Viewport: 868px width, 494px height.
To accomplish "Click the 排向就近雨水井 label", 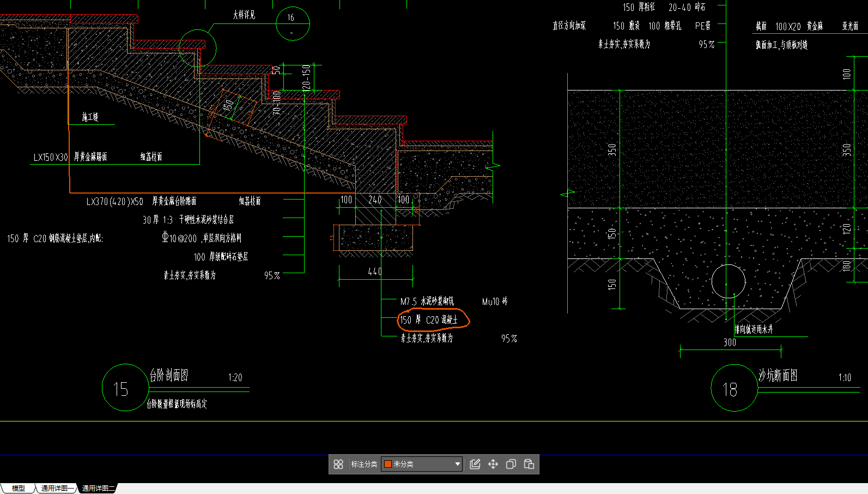I will (754, 329).
